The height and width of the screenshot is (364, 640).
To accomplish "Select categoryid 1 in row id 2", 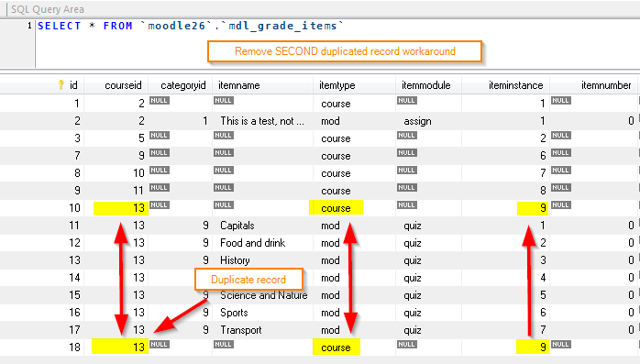I will [205, 121].
